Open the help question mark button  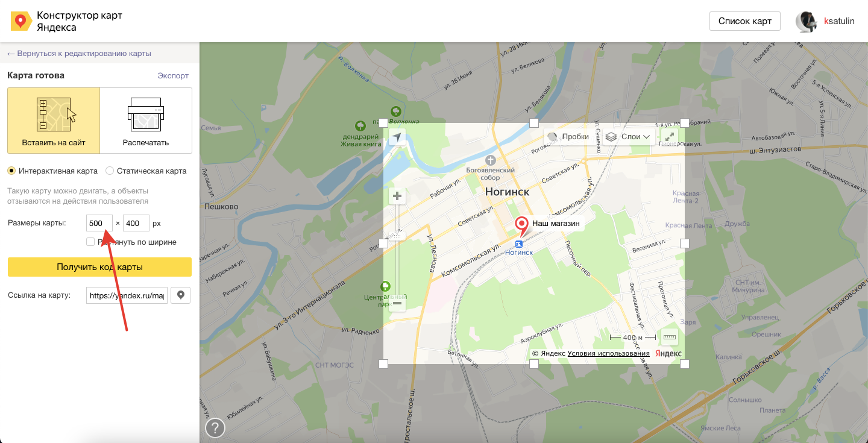coord(215,428)
